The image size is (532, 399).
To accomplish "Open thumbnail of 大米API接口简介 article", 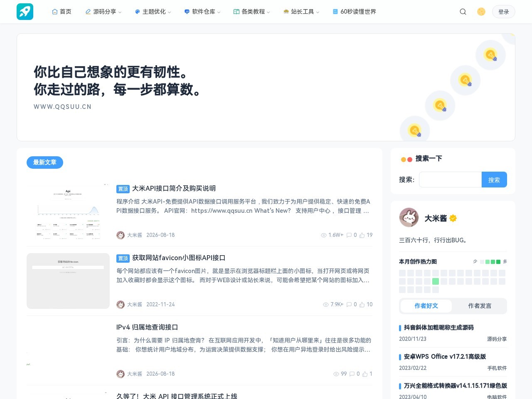I will point(68,212).
